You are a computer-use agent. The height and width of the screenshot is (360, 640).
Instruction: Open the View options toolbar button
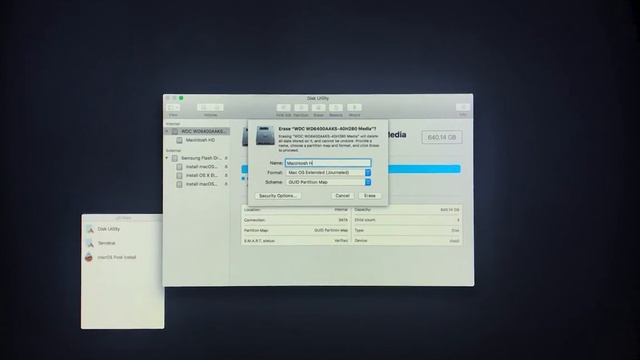point(173,107)
